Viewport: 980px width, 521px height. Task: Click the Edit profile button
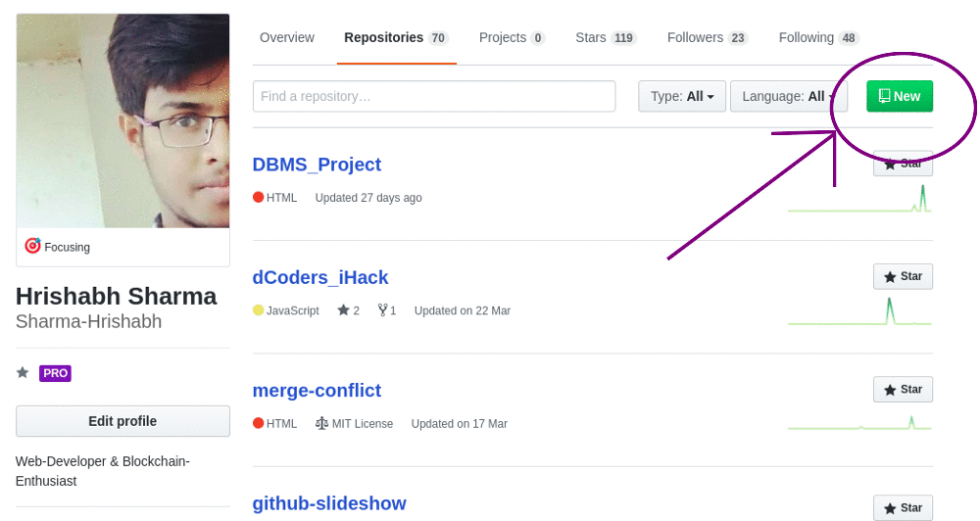[122, 421]
